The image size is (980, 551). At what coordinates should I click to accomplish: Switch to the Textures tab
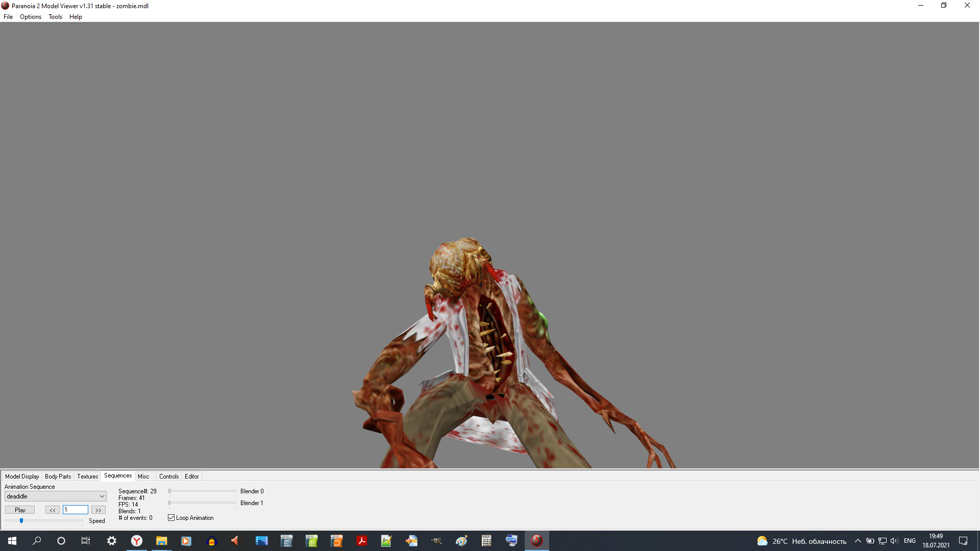click(87, 476)
